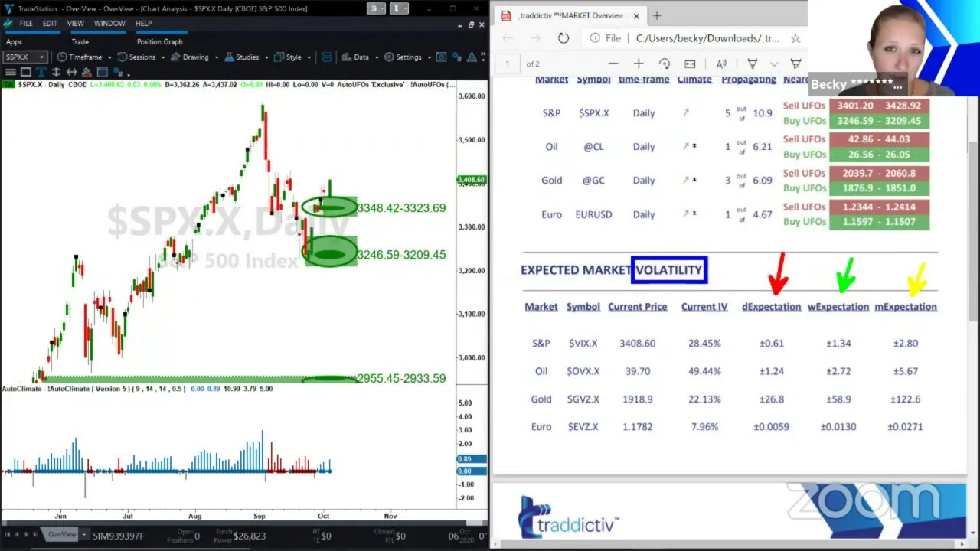The height and width of the screenshot is (551, 980).
Task: Click the Data bar-chart icon
Action: click(x=346, y=57)
